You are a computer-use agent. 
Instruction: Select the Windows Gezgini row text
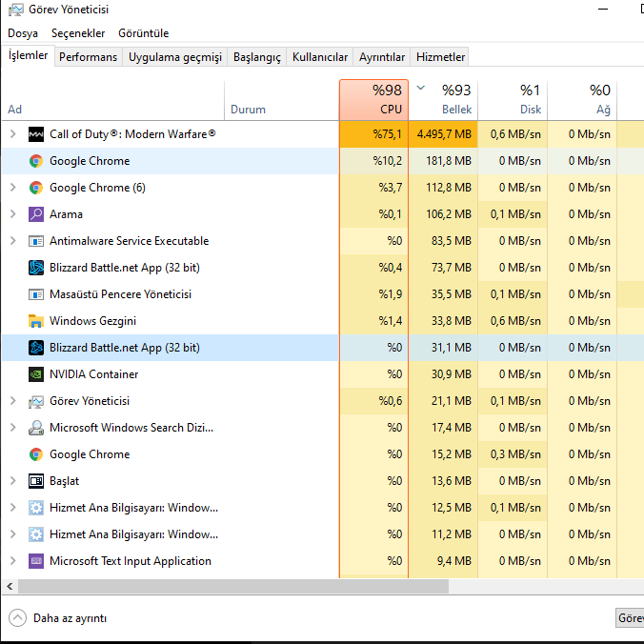pyautogui.click(x=92, y=321)
